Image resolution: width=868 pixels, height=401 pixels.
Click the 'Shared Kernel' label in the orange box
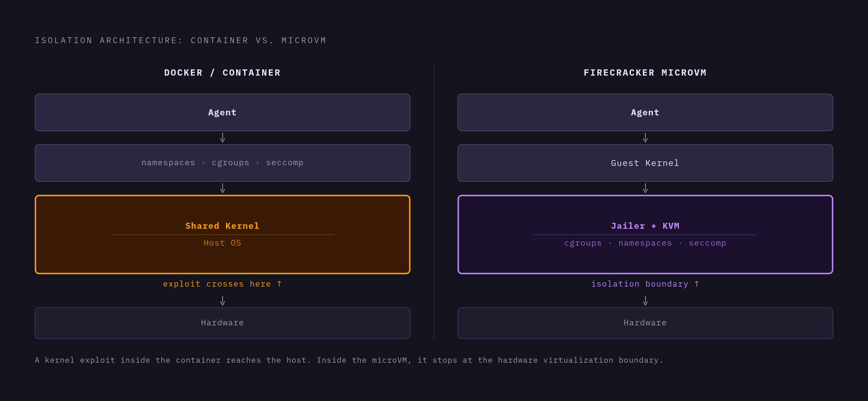click(222, 226)
